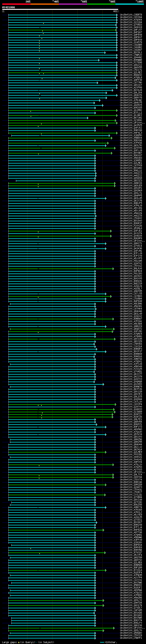Open UniRef100_A2XFR8 hit
The image size is (146, 644).
131,88
